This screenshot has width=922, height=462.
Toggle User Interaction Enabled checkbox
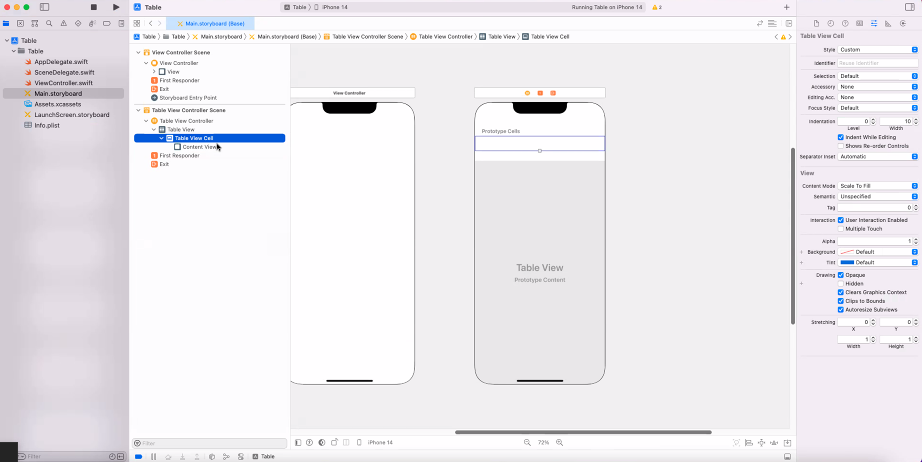(x=841, y=220)
